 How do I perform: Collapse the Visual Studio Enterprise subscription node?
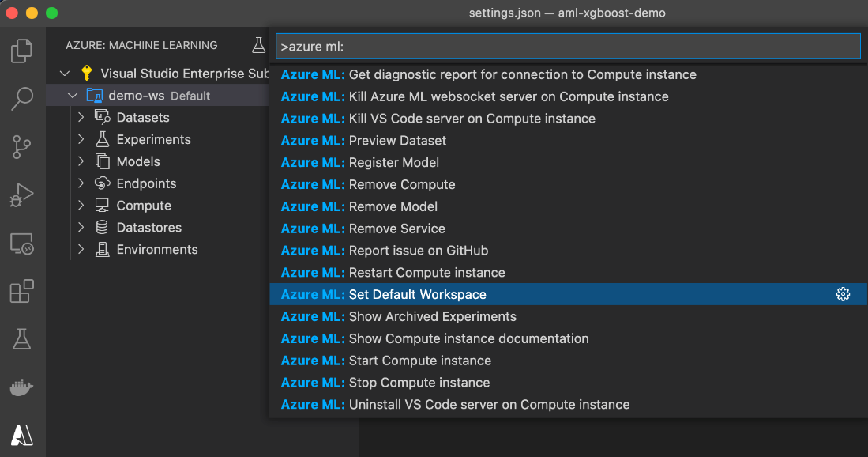point(65,73)
